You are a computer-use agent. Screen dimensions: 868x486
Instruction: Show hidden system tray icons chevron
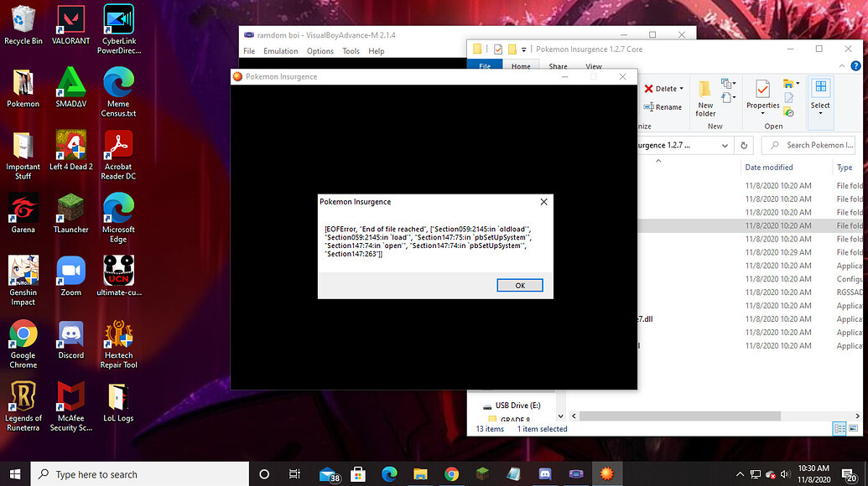point(740,474)
